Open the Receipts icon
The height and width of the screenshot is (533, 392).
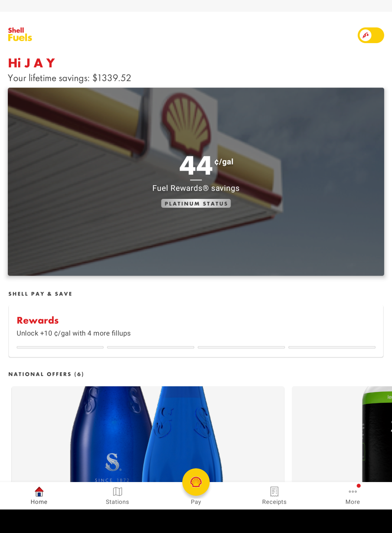[x=274, y=492]
